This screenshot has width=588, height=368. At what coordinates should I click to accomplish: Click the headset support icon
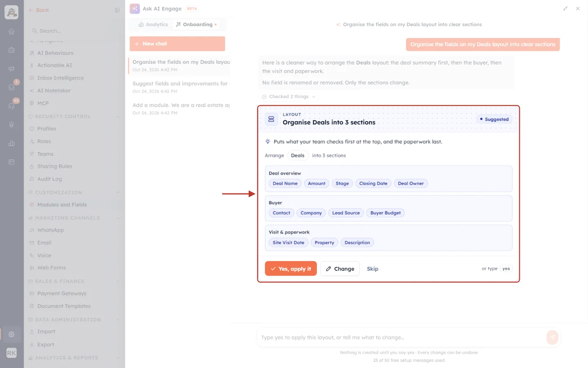coord(11,106)
